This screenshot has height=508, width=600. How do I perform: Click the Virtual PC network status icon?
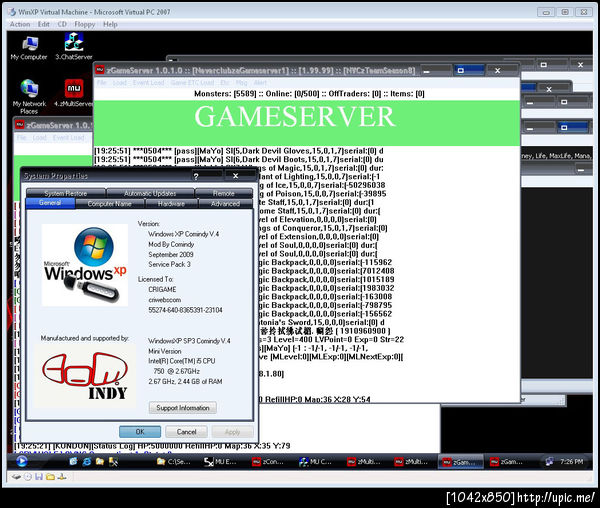click(x=62, y=477)
